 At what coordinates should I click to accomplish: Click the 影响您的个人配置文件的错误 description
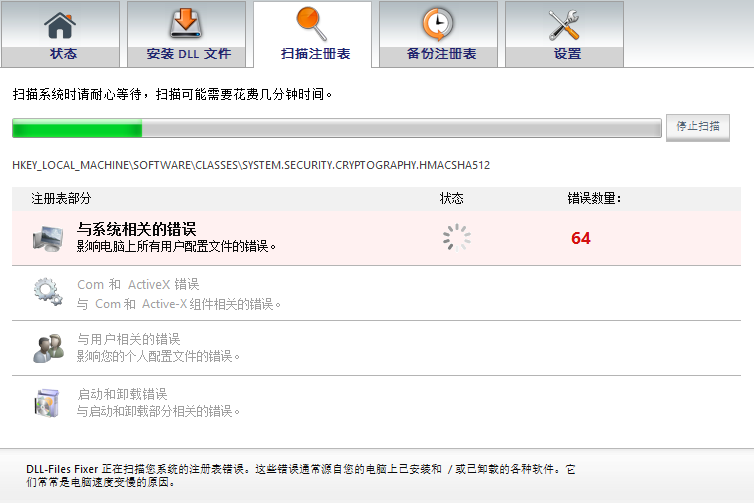point(158,356)
